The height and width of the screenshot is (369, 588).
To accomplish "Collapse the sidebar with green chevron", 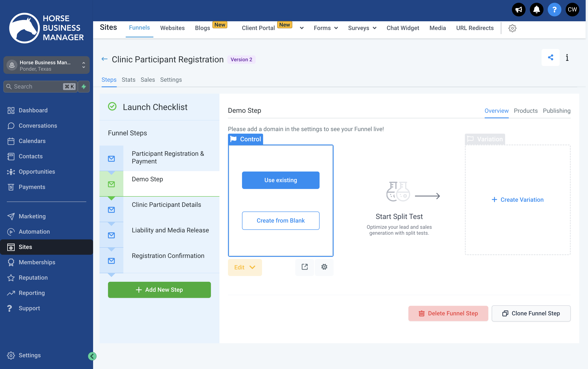I will click(92, 356).
